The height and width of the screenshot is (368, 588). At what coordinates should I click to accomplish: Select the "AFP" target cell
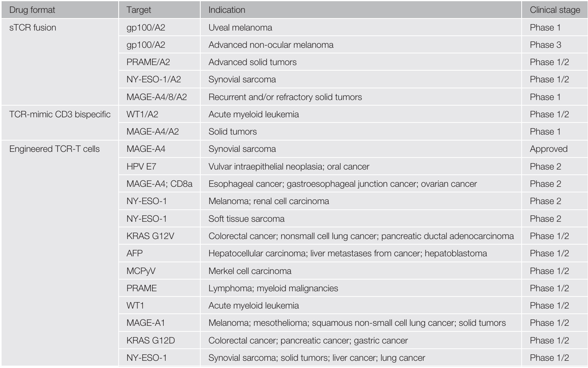pos(134,254)
